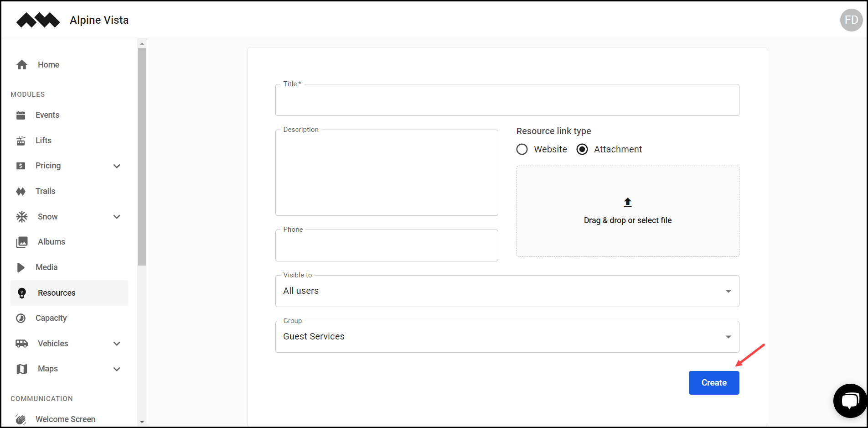The height and width of the screenshot is (428, 868).
Task: Click the Capacity gauge icon
Action: tap(21, 318)
